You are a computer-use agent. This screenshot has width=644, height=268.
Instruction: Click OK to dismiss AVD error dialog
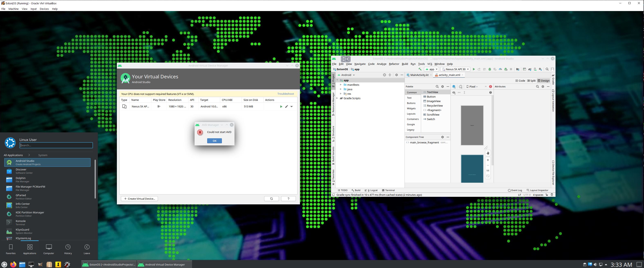pyautogui.click(x=214, y=141)
